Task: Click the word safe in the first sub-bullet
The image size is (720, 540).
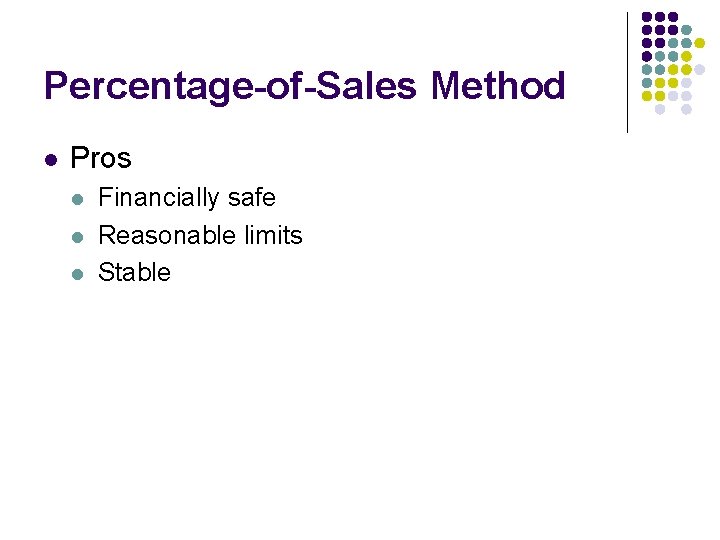Action: point(251,198)
